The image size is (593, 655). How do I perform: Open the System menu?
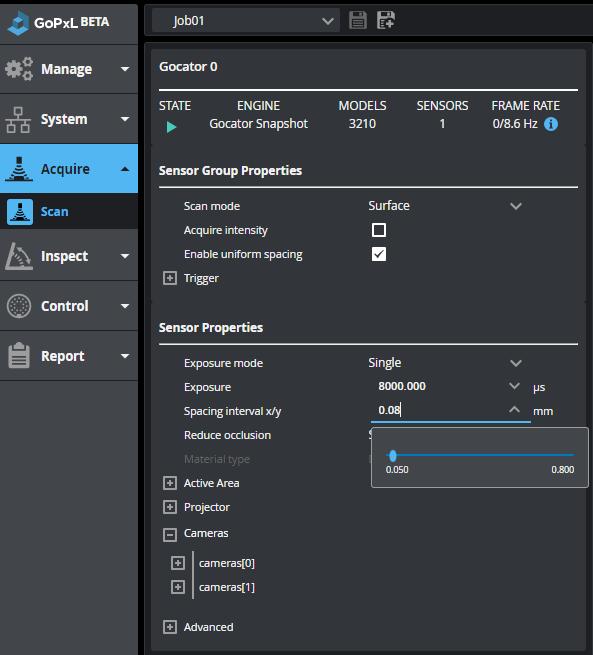[69, 119]
